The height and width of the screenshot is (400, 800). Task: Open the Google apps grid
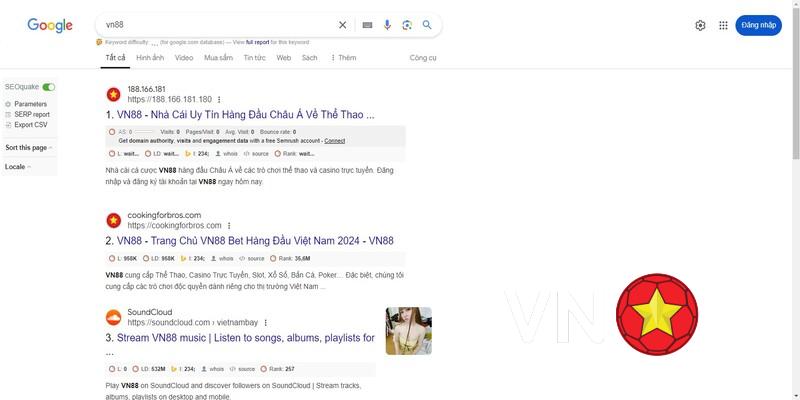pyautogui.click(x=723, y=25)
